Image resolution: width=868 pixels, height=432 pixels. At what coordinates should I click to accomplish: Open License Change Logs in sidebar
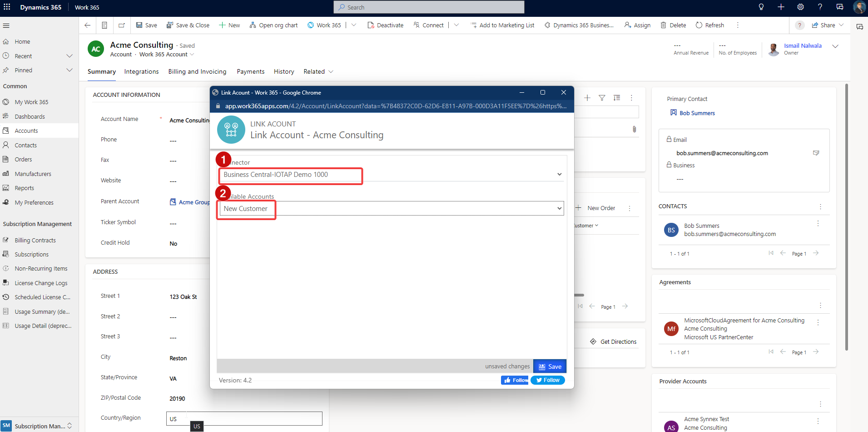[x=39, y=283]
